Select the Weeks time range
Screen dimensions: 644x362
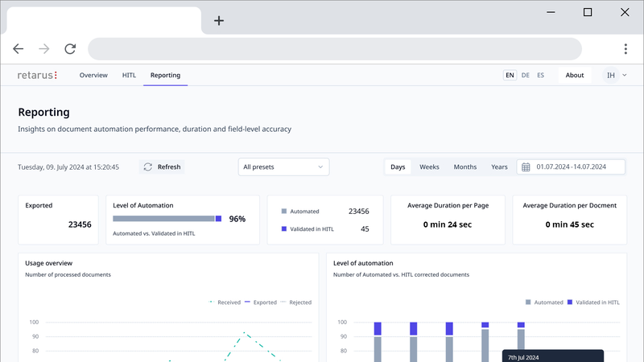[x=429, y=167]
